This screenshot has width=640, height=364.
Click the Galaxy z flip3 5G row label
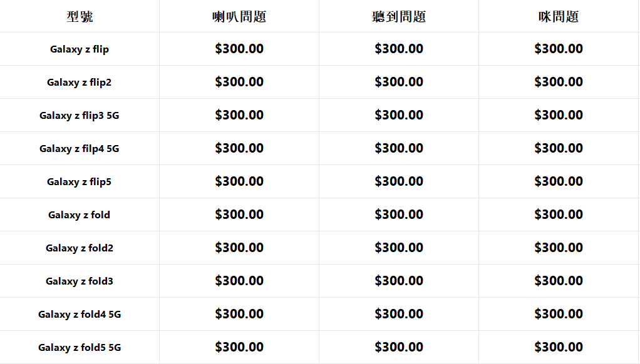point(80,116)
